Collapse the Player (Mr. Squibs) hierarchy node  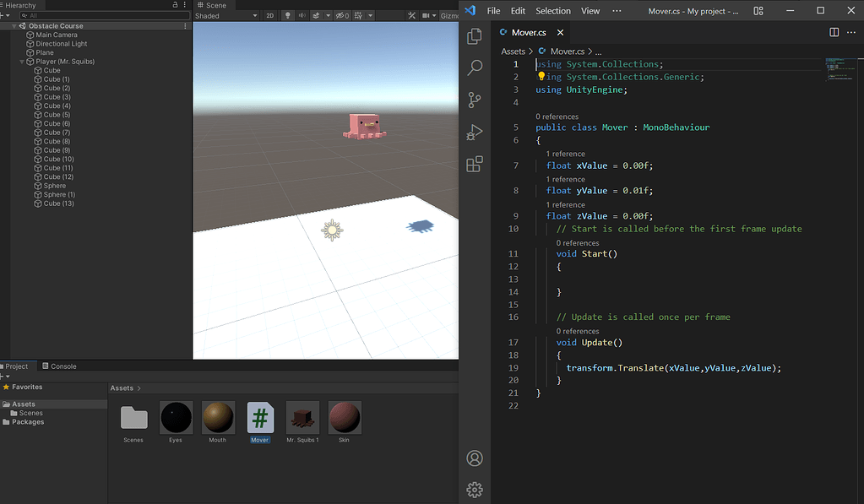click(22, 62)
